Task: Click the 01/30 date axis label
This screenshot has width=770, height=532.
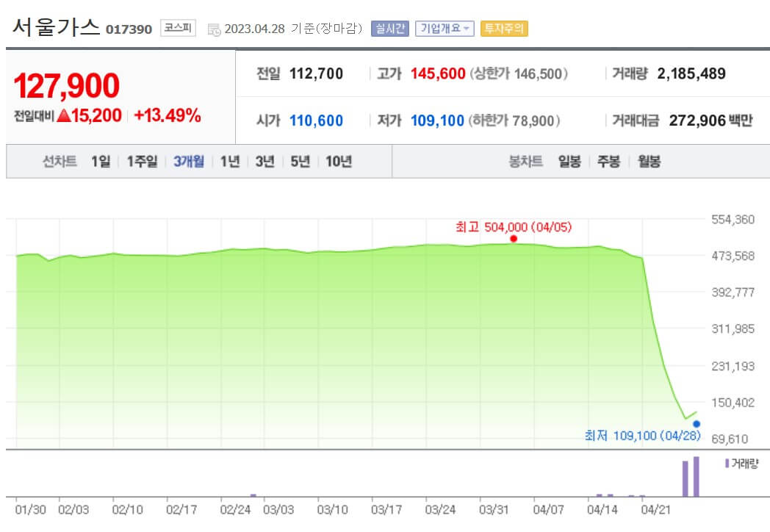Action: tap(30, 510)
